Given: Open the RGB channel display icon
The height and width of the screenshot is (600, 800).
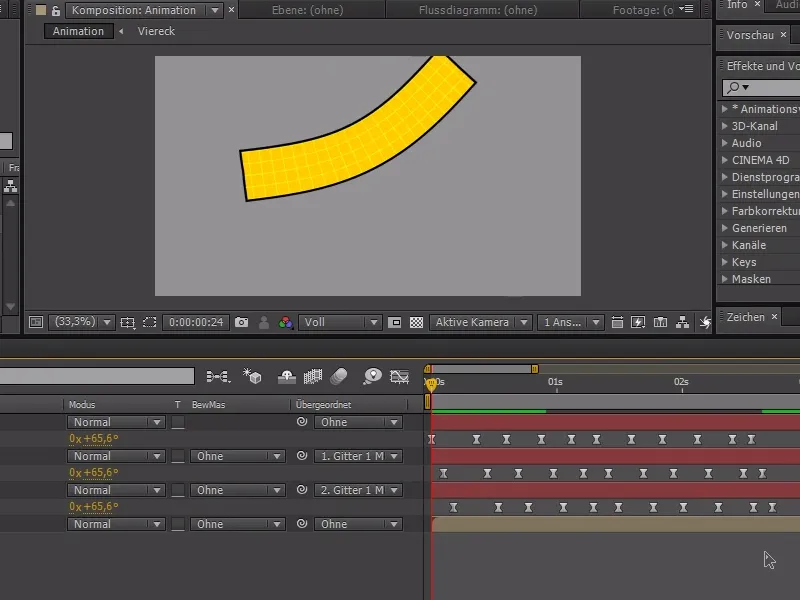Looking at the screenshot, I should point(286,322).
